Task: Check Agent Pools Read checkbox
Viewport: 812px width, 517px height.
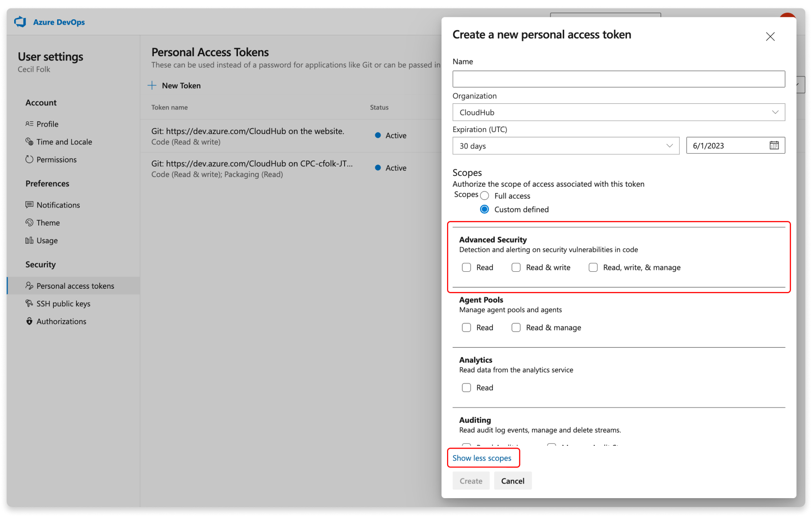Action: [x=466, y=327]
